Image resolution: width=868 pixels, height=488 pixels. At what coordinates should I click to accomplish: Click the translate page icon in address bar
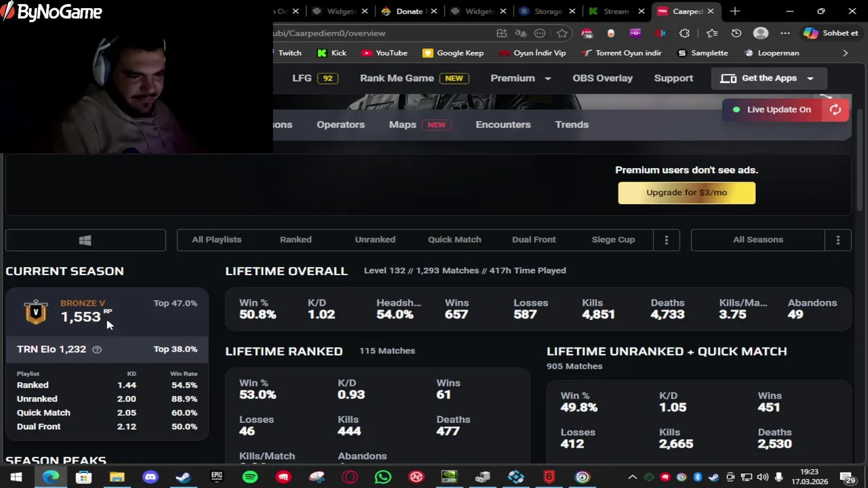[520, 33]
